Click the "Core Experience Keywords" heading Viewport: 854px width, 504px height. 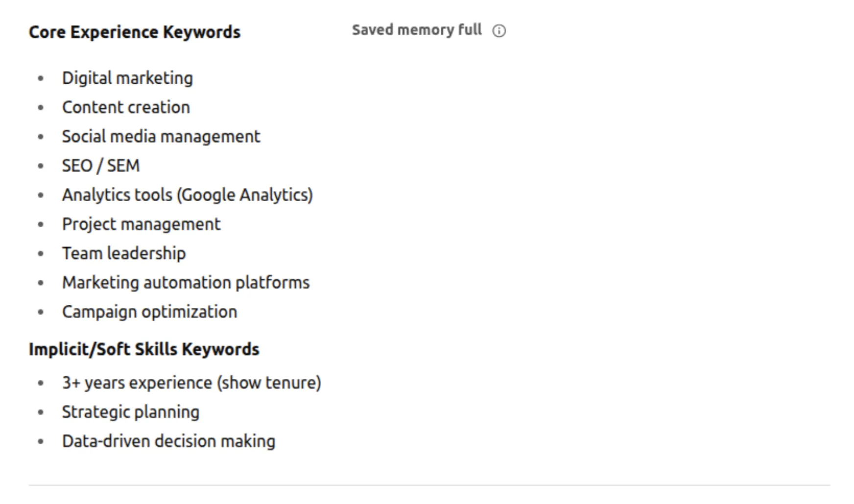[x=135, y=32]
